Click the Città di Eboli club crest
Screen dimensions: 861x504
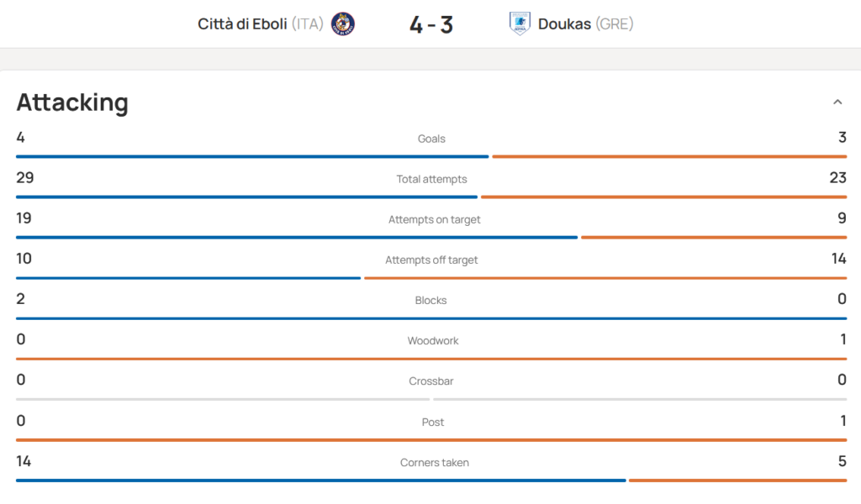pyautogui.click(x=343, y=24)
